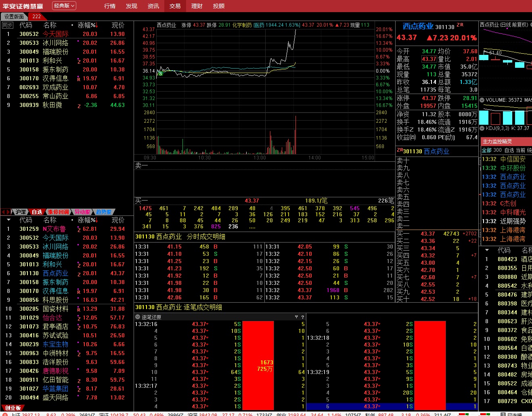Select 盛天网络 in lower list
The height and width of the screenshot is (416, 532).
pyautogui.click(x=56, y=398)
